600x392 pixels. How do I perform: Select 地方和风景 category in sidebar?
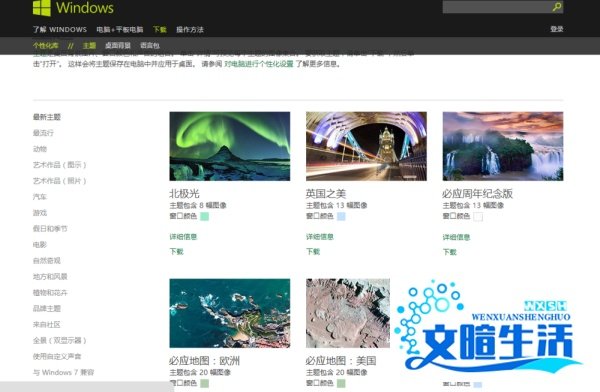(x=50, y=277)
